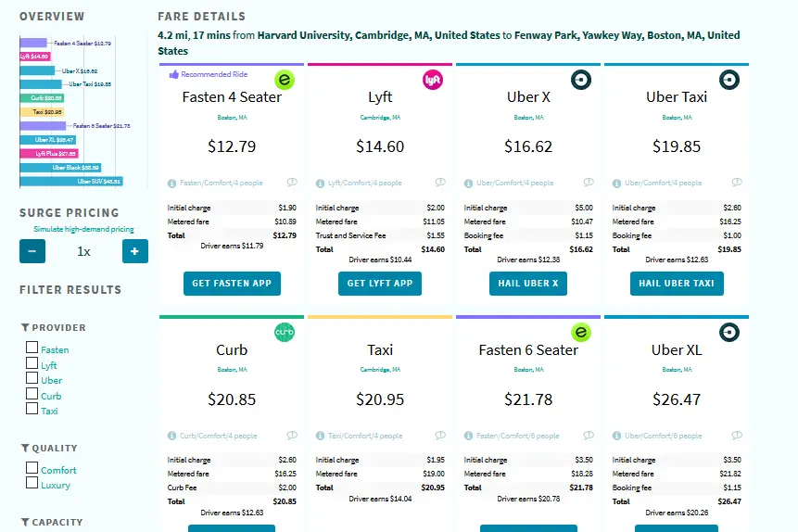Image resolution: width=798 pixels, height=532 pixels.
Task: Open comment bubble icon on Lyft card
Action: point(440,183)
